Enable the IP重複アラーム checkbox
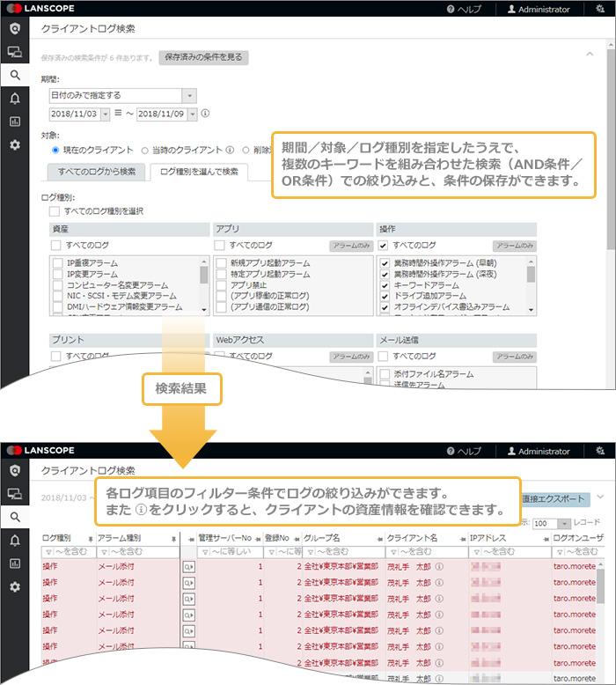Viewport: 616px width, 685px height. [x=58, y=263]
